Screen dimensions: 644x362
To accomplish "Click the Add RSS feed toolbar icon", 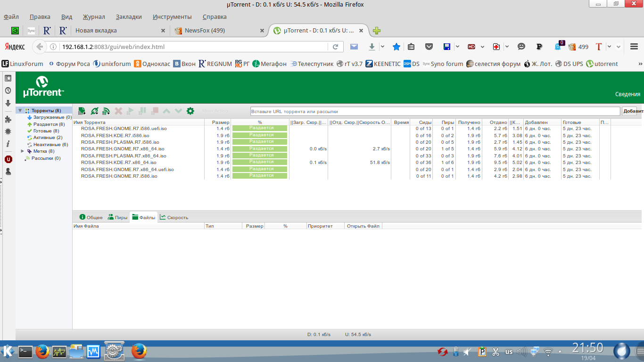I will (107, 111).
